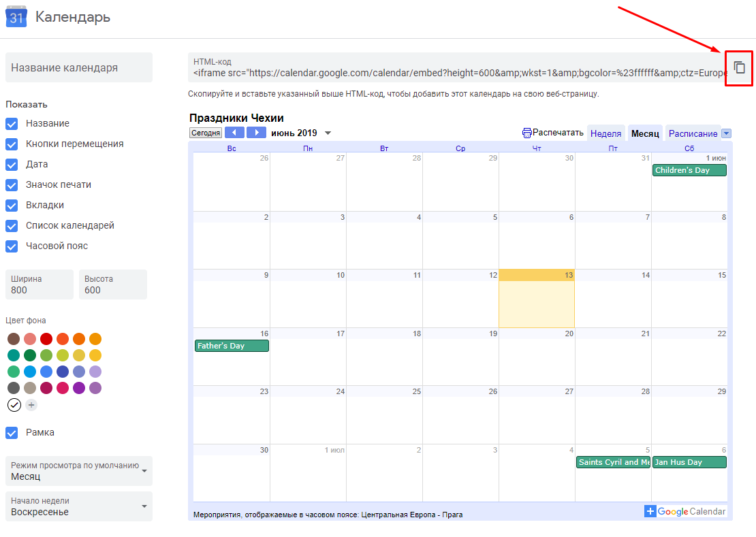Add custom background color plus icon
The height and width of the screenshot is (537, 756).
(31, 405)
